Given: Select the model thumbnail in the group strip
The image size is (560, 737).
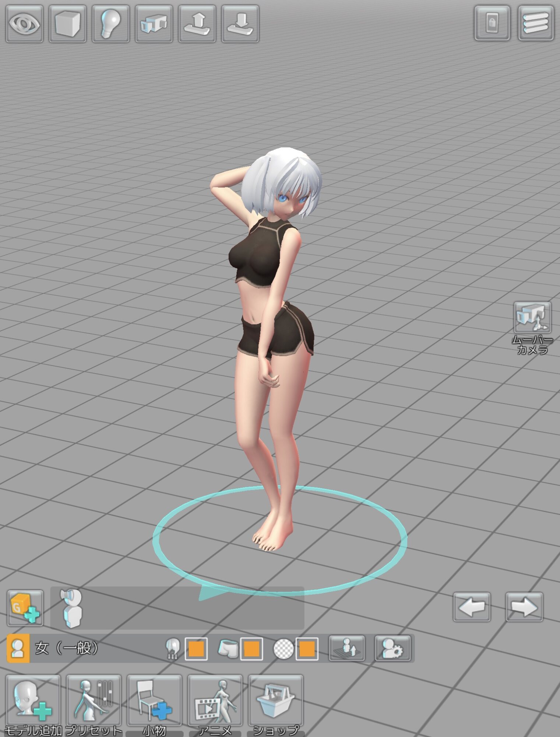Looking at the screenshot, I should tap(72, 608).
